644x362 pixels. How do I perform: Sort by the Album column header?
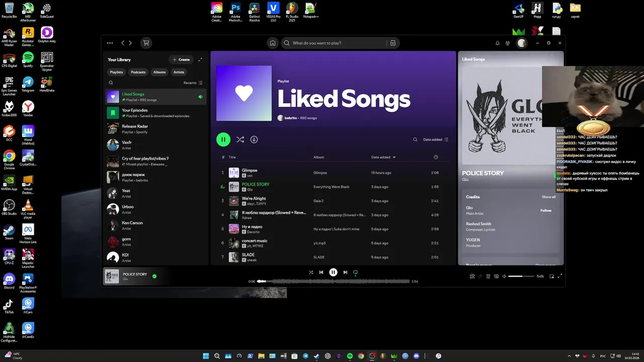(318, 157)
